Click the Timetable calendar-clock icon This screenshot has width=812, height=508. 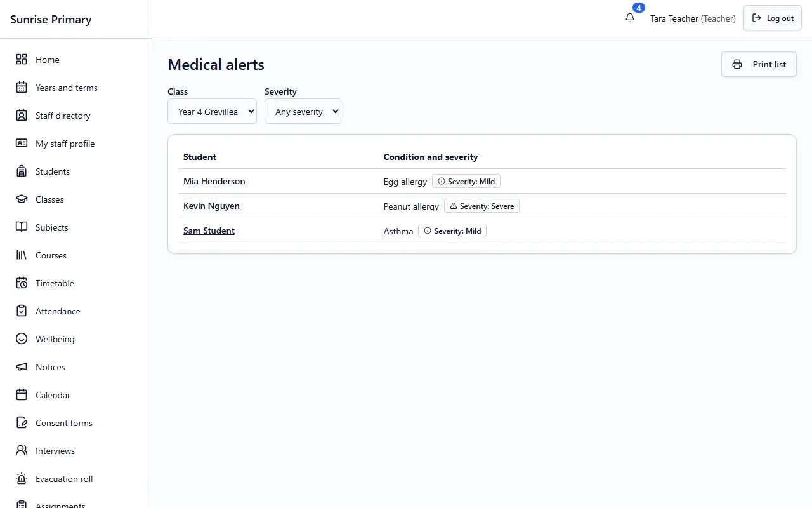pyautogui.click(x=22, y=283)
